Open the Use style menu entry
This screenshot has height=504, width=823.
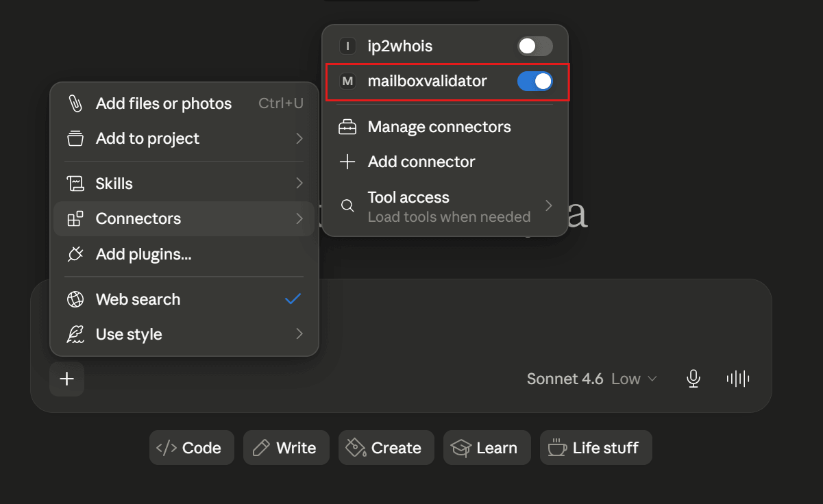click(x=184, y=334)
